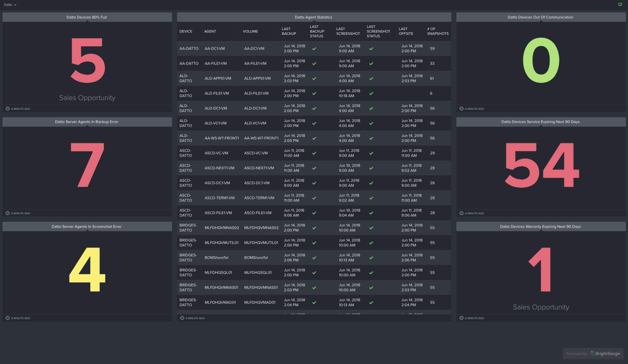Screen dimensions: 628x364
Task: Click backup status checkmark for ASCD-NEXT1-VM
Action: coord(314,168)
